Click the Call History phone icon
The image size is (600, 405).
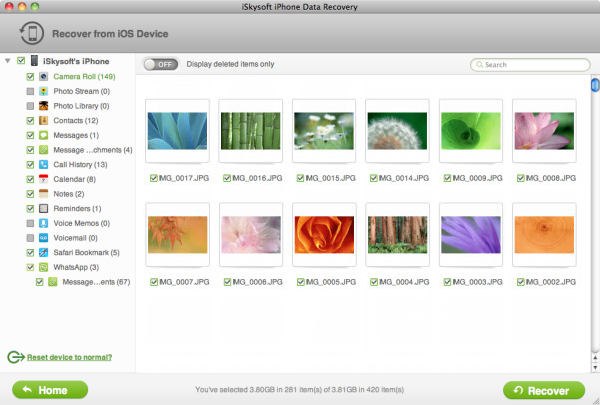pyautogui.click(x=44, y=165)
